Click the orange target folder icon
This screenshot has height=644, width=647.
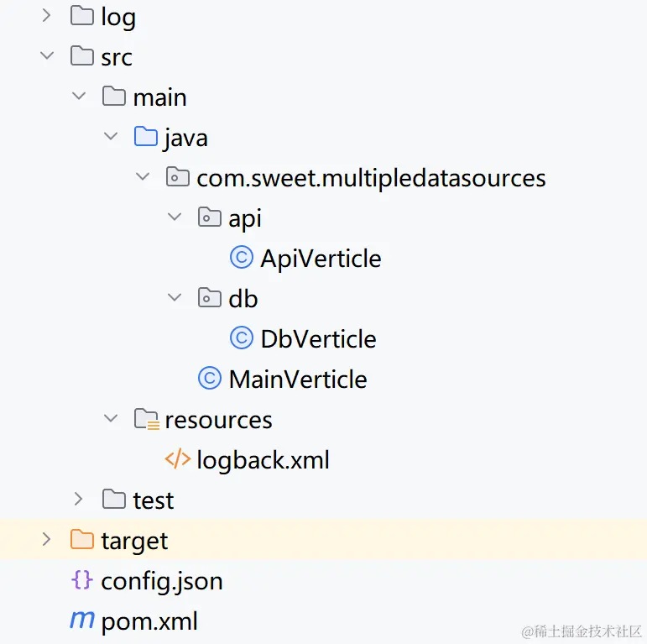coord(81,540)
